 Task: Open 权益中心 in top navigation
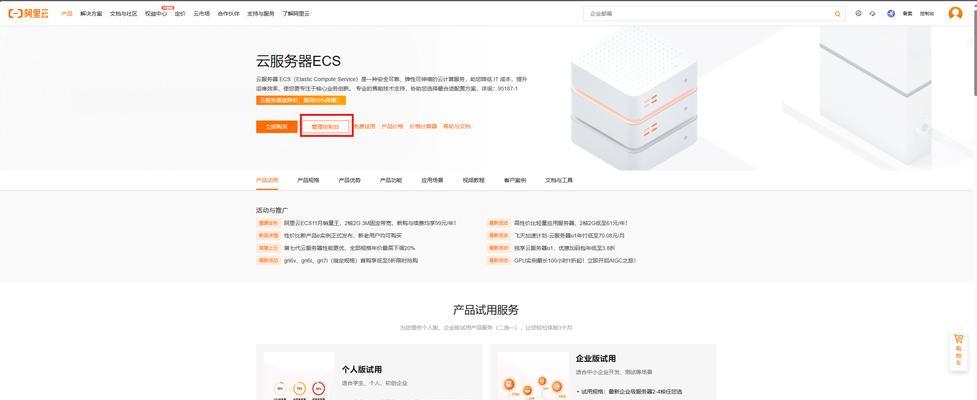click(x=156, y=13)
